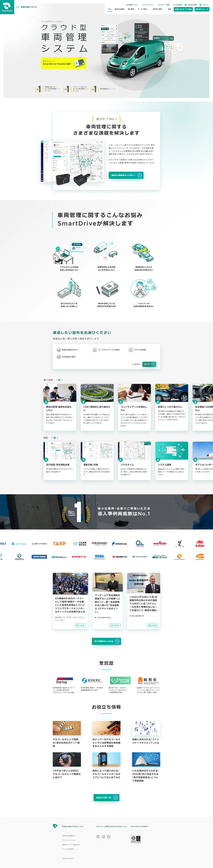Click the Facebook icon in footer

(x=98, y=837)
